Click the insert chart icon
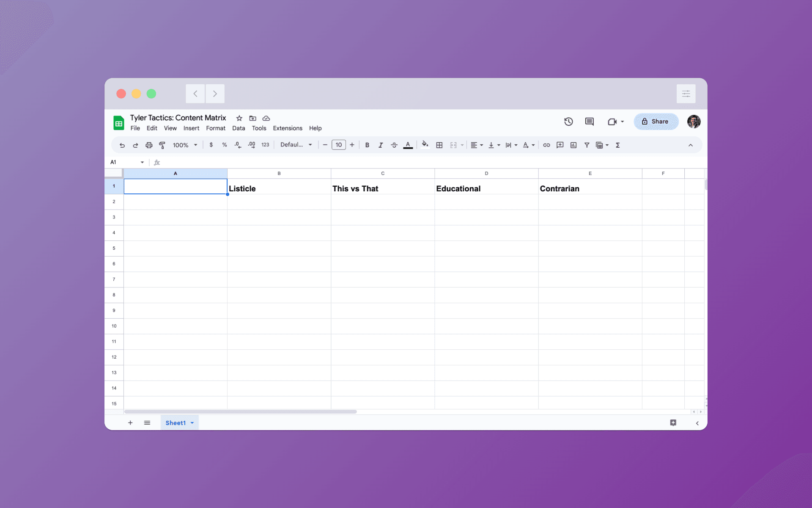Image resolution: width=812 pixels, height=508 pixels. [x=573, y=145]
